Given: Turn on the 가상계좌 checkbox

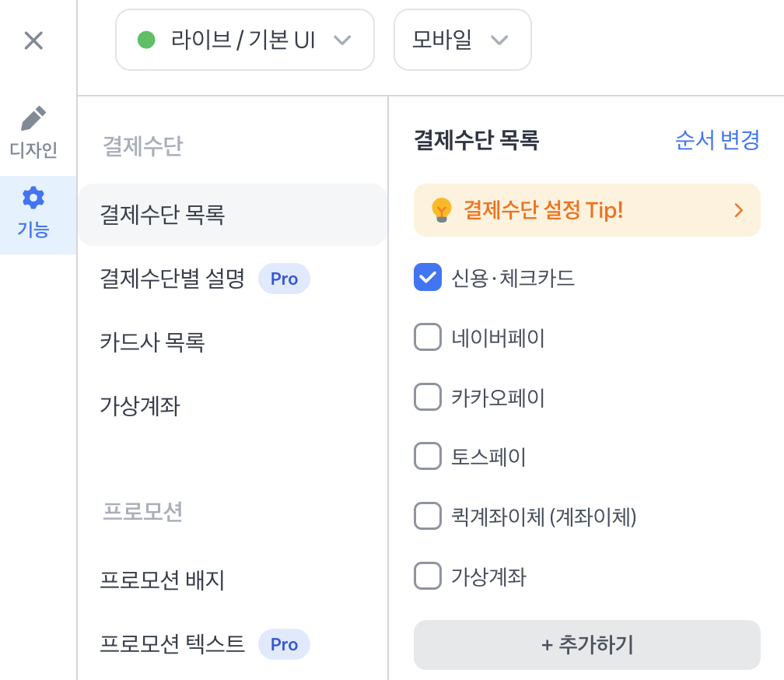Looking at the screenshot, I should click(x=428, y=577).
